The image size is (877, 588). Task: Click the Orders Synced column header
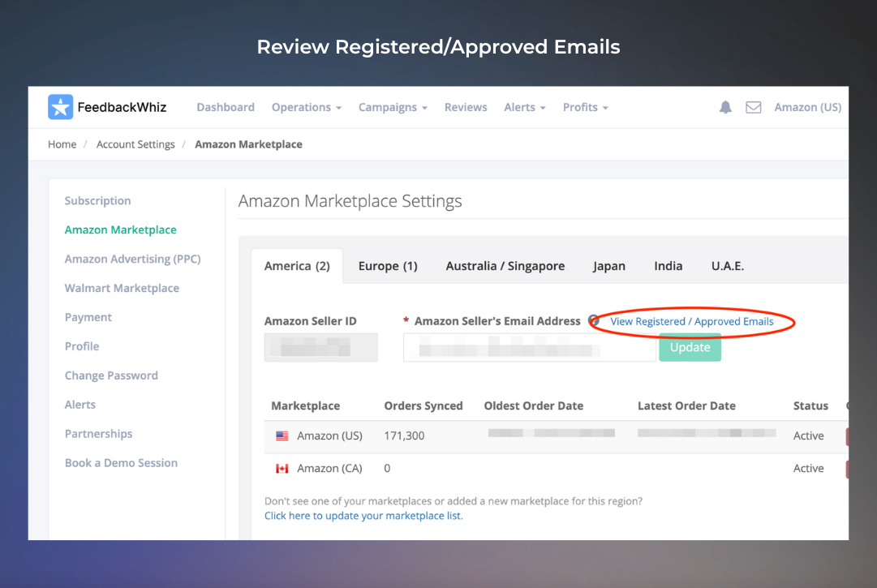coord(423,406)
